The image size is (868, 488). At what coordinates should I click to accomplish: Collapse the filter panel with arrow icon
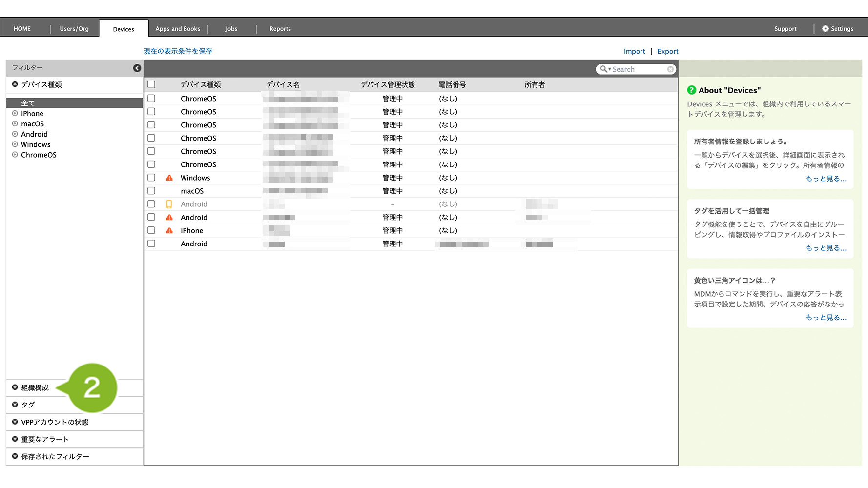pyautogui.click(x=137, y=68)
